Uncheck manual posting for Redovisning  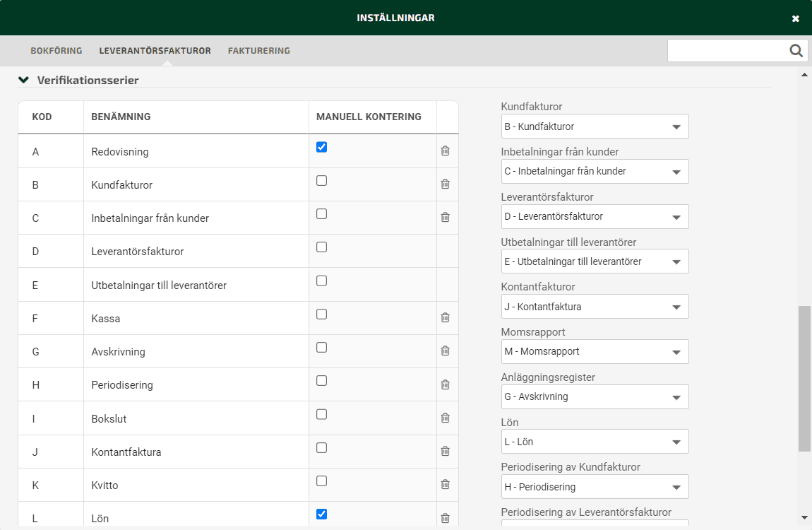coord(321,147)
